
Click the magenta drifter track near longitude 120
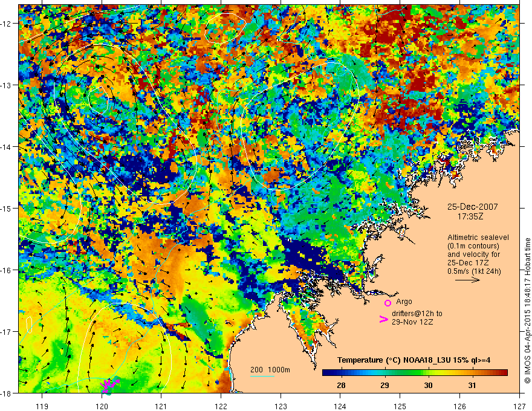109,386
